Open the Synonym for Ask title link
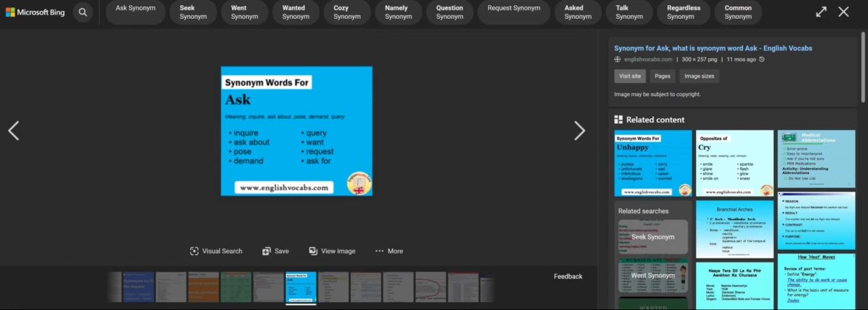Viewport: 868px width, 310px height. coord(713,48)
